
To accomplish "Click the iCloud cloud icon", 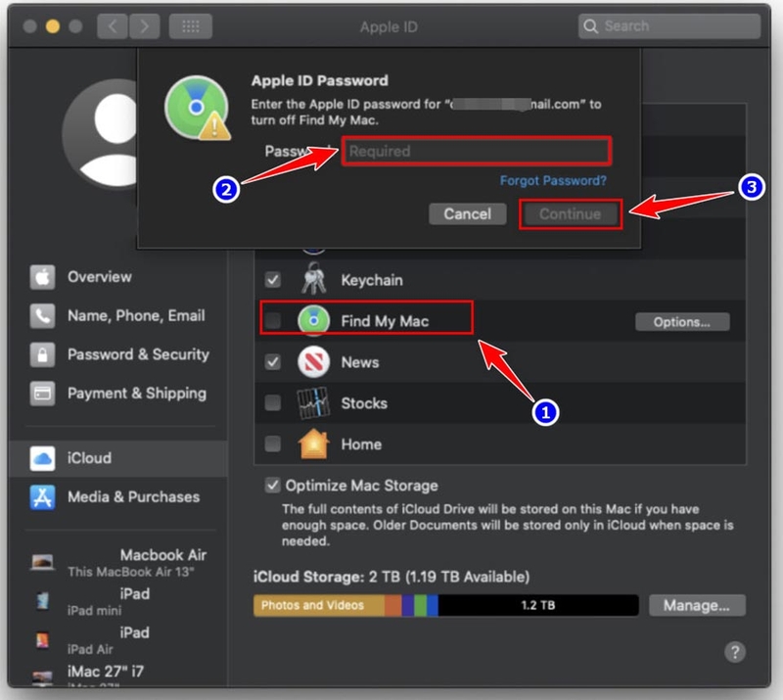I will [42, 458].
